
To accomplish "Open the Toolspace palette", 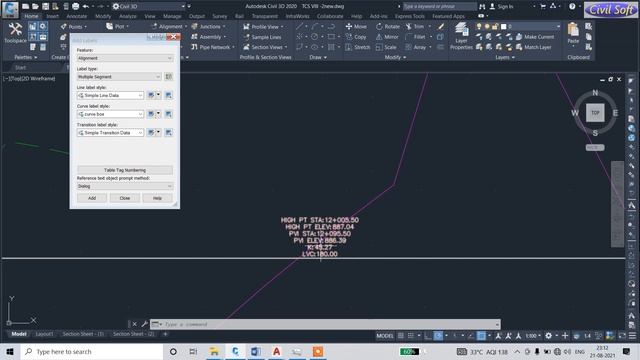I will coord(15,33).
